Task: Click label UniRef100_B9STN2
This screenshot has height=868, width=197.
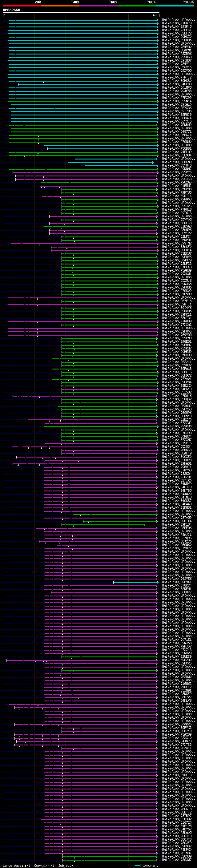Action: 177,243
